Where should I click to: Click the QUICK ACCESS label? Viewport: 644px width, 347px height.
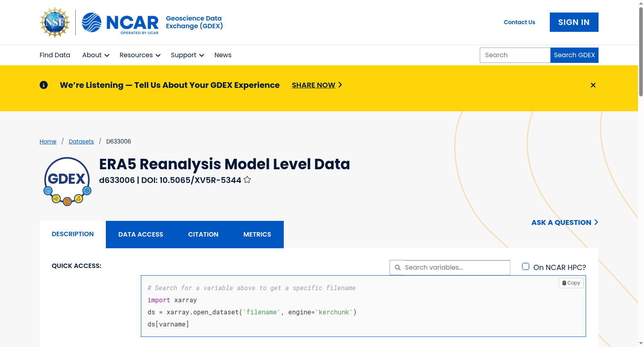pyautogui.click(x=76, y=266)
